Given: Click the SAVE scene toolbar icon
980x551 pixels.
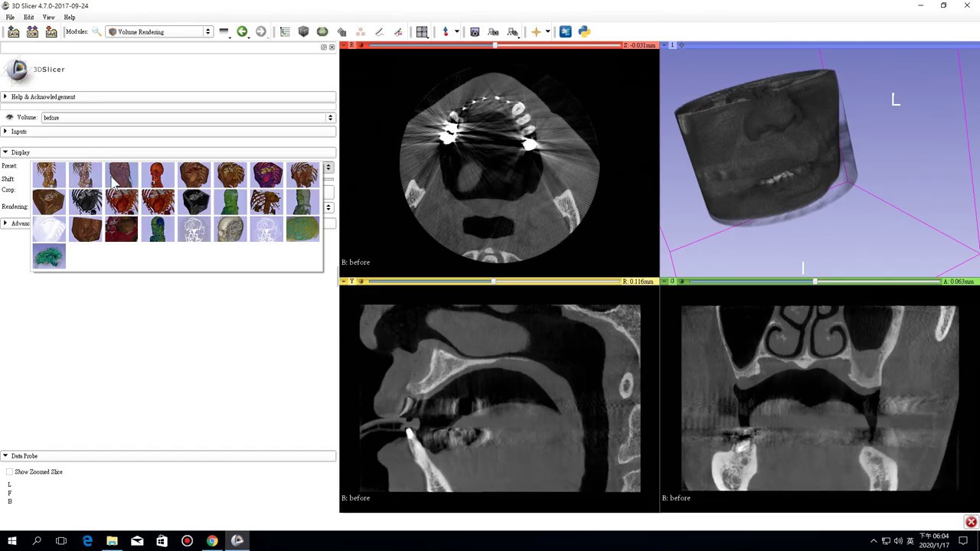Looking at the screenshot, I should (x=51, y=31).
